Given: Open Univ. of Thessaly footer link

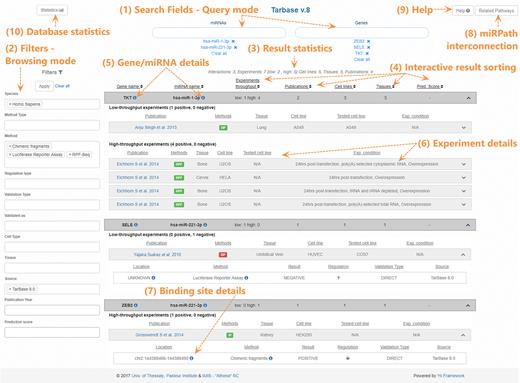Looking at the screenshot, I should pos(148,376).
